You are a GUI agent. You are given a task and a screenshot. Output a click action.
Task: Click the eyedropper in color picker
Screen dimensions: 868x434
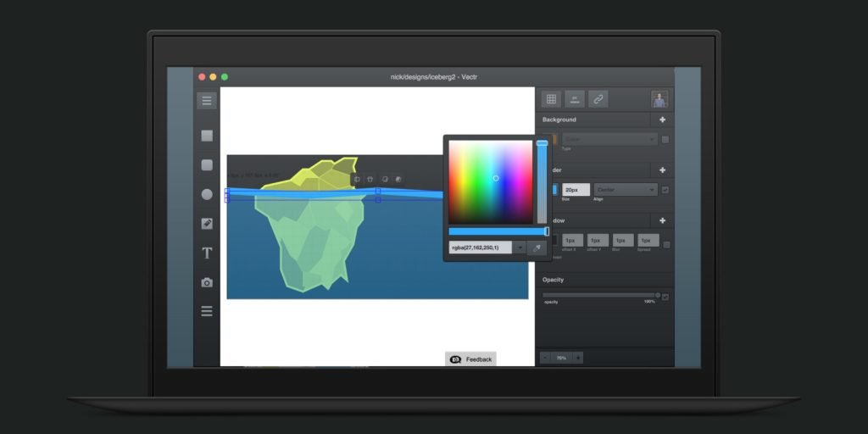pyautogui.click(x=537, y=248)
